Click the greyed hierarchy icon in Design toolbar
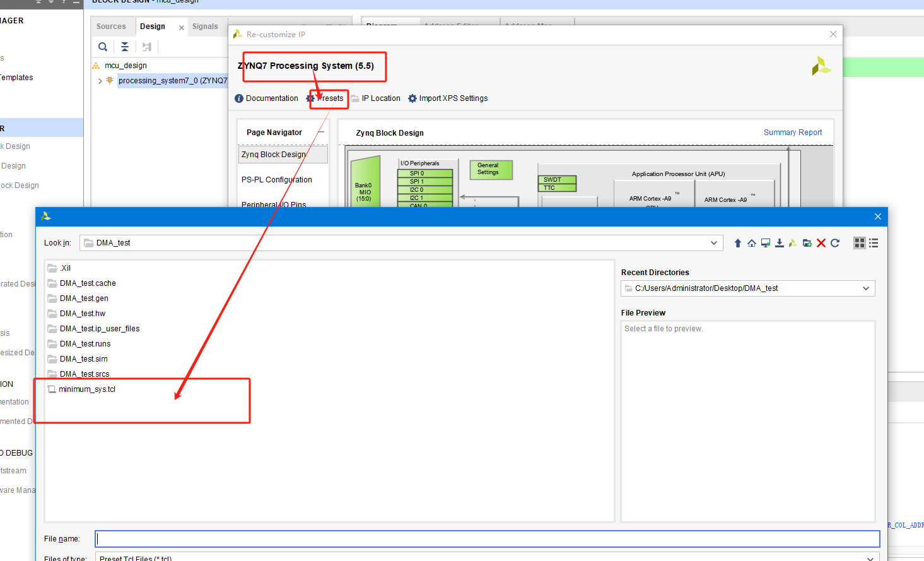The image size is (924, 561). pyautogui.click(x=147, y=47)
